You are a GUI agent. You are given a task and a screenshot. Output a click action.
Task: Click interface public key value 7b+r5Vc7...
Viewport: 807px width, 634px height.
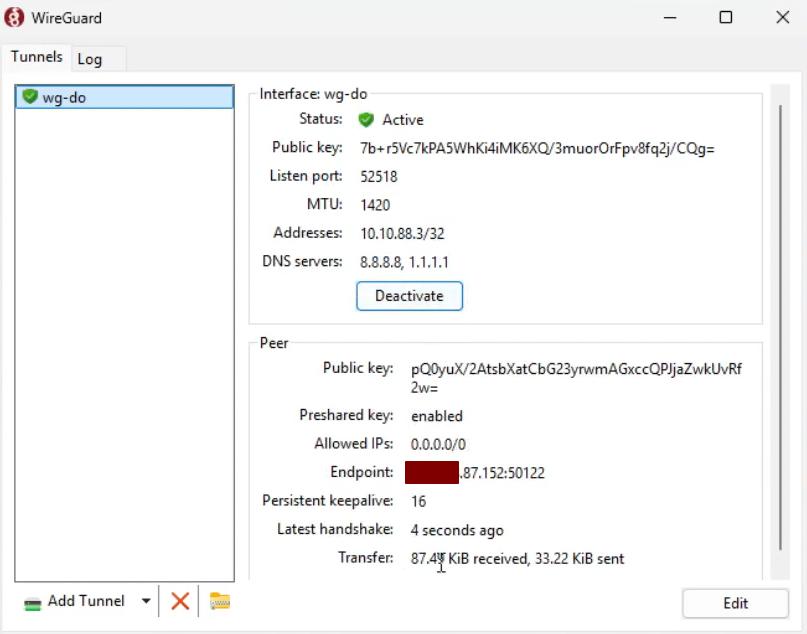point(537,149)
